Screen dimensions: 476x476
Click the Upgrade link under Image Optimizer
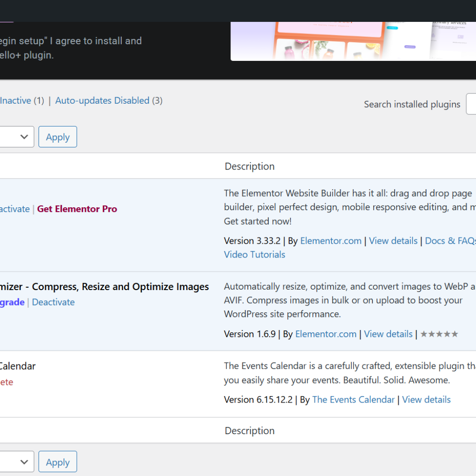click(12, 302)
